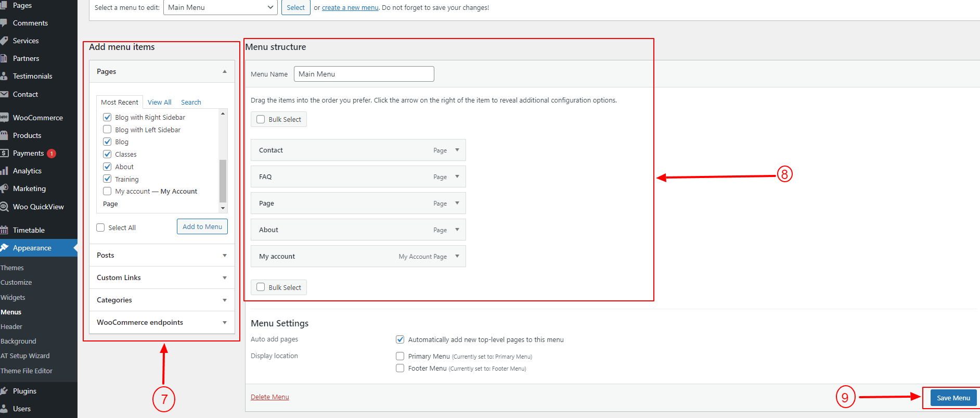
Task: Check the Blog with Left Sidebar checkbox
Action: (107, 130)
